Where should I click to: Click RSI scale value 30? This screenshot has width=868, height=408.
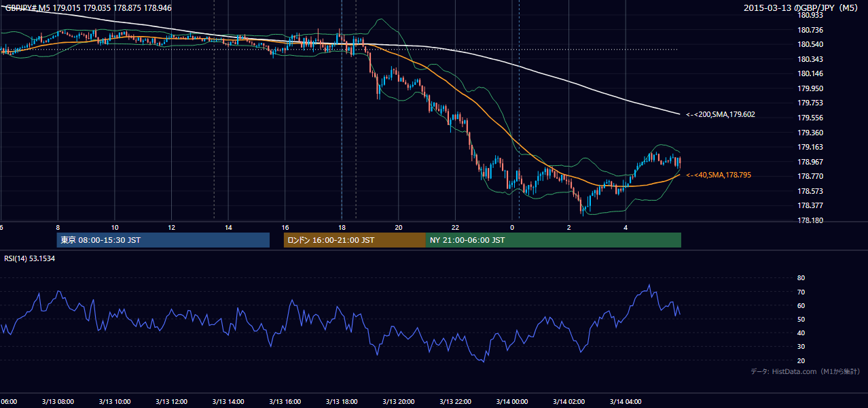[801, 346]
